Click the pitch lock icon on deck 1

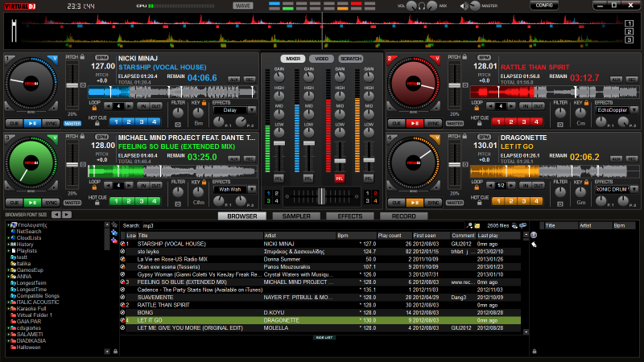83,56
